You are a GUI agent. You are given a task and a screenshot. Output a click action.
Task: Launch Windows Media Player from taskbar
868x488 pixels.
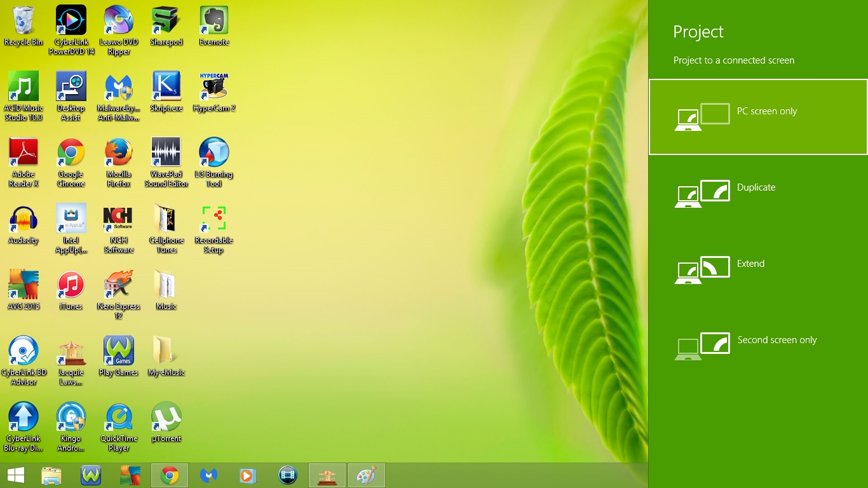click(248, 475)
